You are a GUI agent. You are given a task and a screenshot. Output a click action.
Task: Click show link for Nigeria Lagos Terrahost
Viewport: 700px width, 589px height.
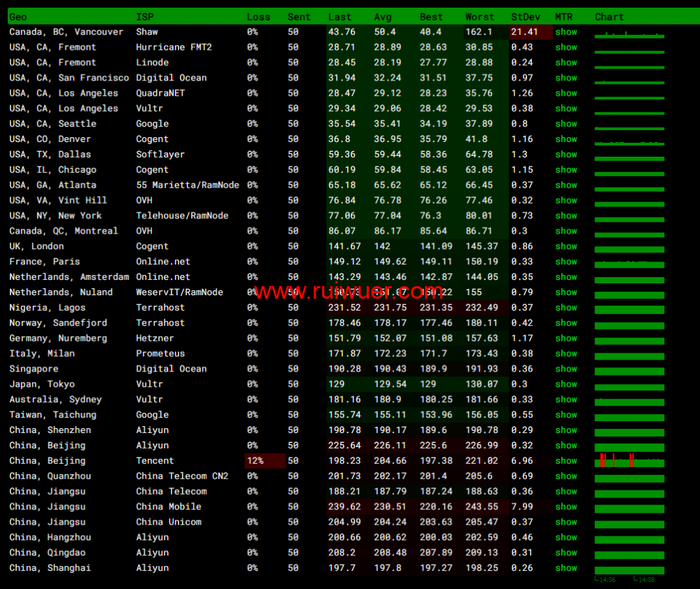[x=566, y=308]
